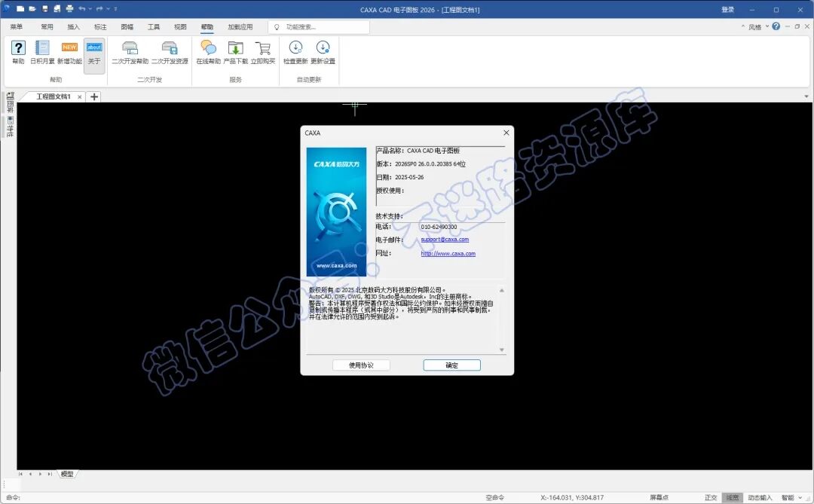Show 新增功能 new features
This screenshot has height=504, width=814.
click(69, 52)
